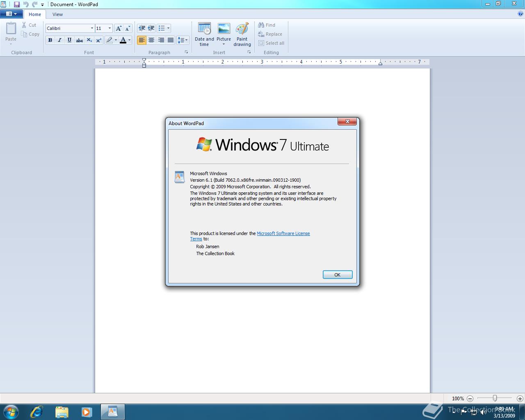Click the first-line indent marker on ruler
The width and height of the screenshot is (525, 420).
click(x=144, y=60)
